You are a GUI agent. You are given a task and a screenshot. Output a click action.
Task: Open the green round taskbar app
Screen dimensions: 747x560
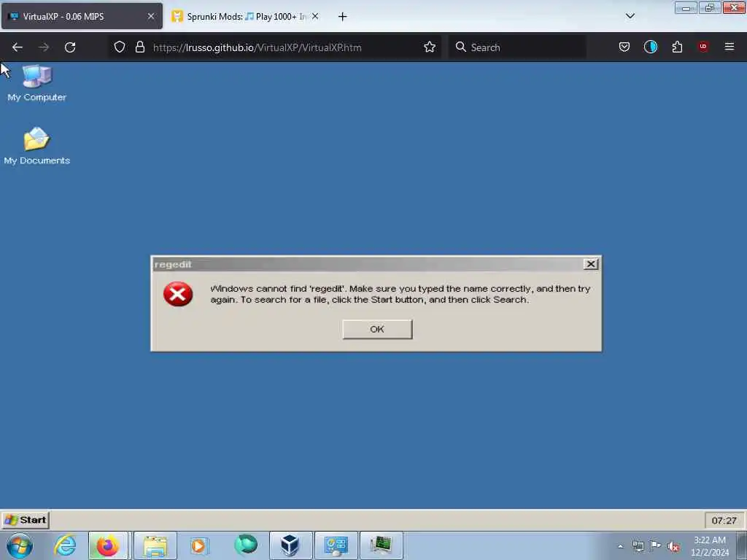[x=246, y=545]
